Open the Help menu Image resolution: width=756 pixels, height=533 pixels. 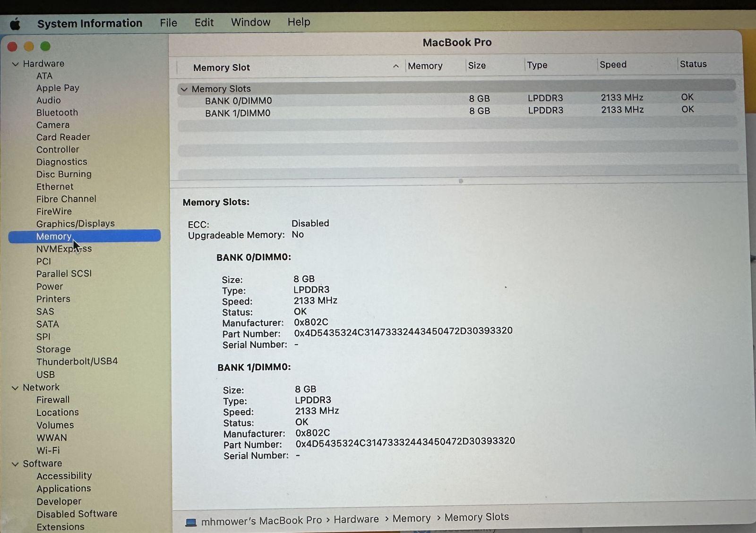point(299,22)
